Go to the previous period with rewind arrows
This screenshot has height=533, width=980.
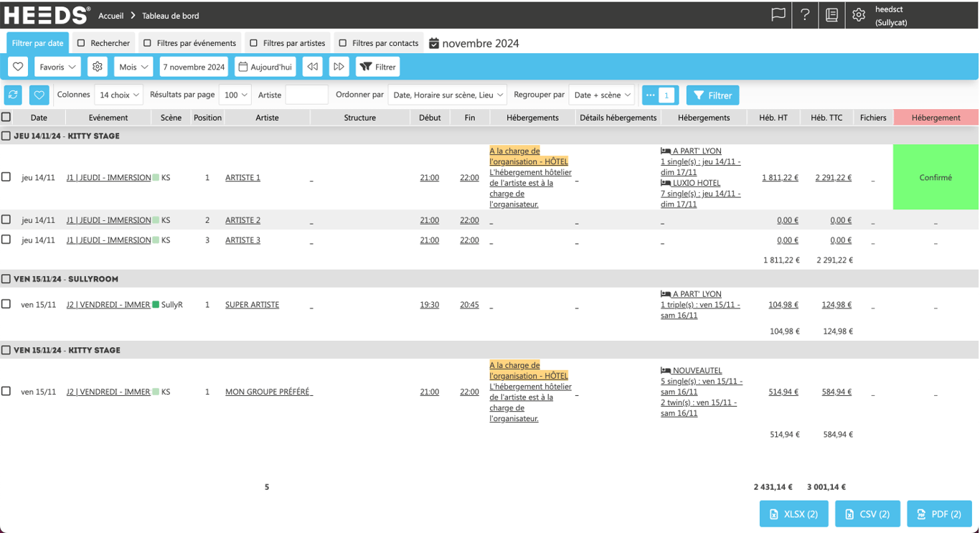(x=312, y=67)
